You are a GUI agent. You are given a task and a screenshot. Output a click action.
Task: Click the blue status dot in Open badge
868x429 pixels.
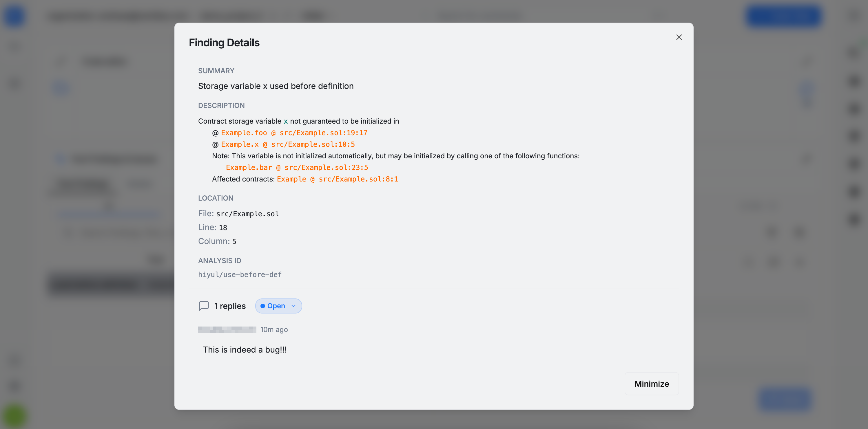pyautogui.click(x=263, y=306)
